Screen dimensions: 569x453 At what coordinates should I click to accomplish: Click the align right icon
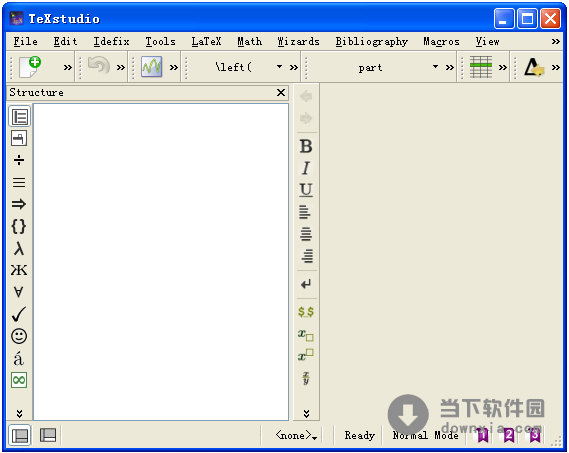pyautogui.click(x=307, y=256)
